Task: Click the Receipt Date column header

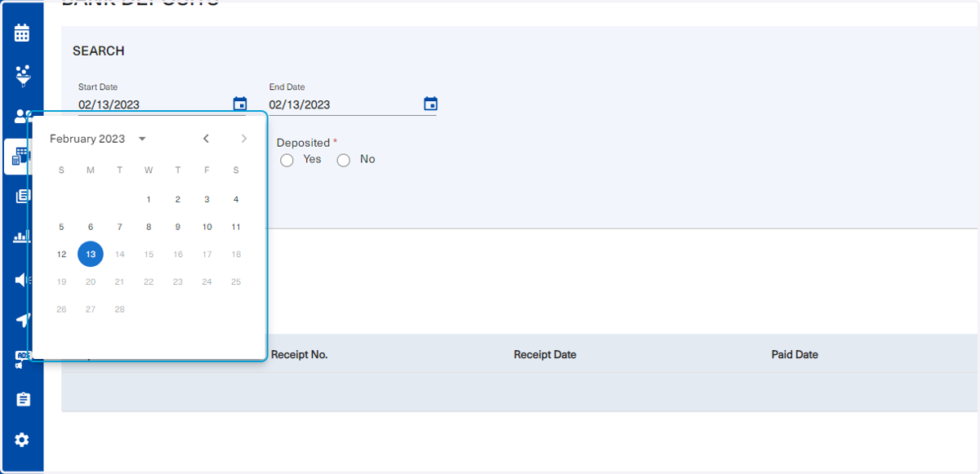Action: [545, 355]
